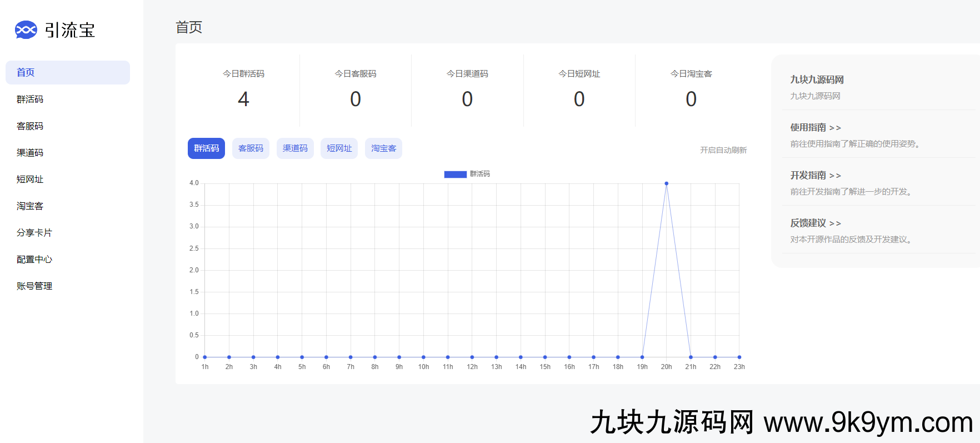Viewport: 980px width, 443px height.
Task: Click the 20h peak data point
Action: coord(666,183)
